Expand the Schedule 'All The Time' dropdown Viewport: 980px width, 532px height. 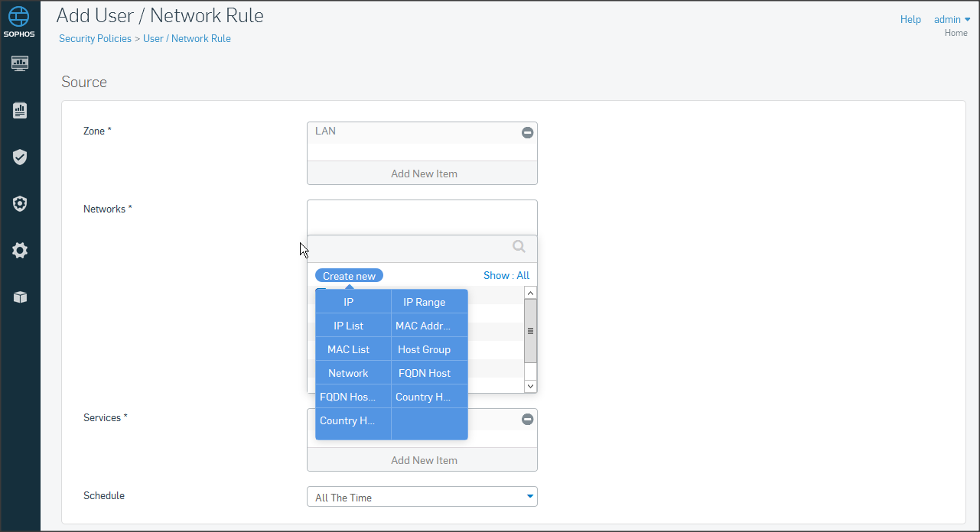529,497
